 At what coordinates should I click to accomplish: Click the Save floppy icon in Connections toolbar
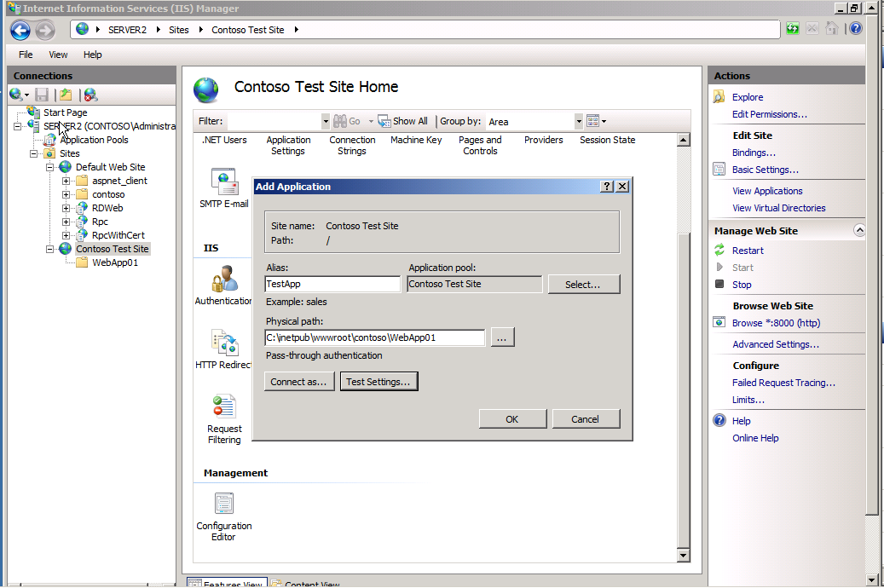(42, 95)
